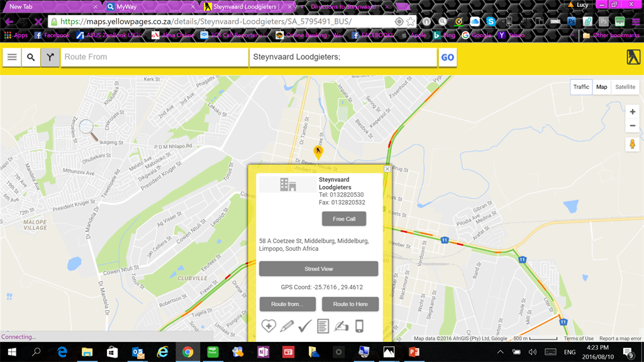
Task: Click the browser back arrow
Action: [9, 21]
